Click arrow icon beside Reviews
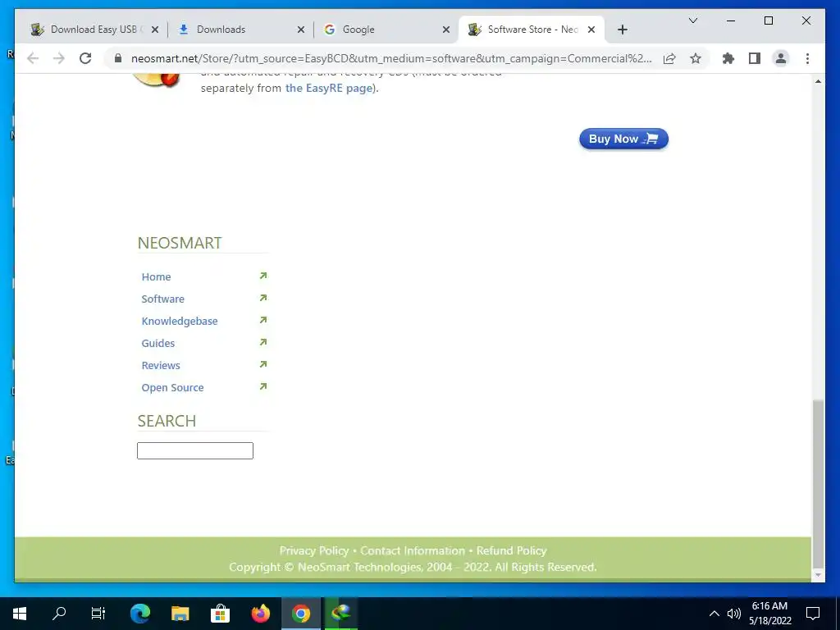Viewport: 840px width, 630px height. pyautogui.click(x=263, y=364)
